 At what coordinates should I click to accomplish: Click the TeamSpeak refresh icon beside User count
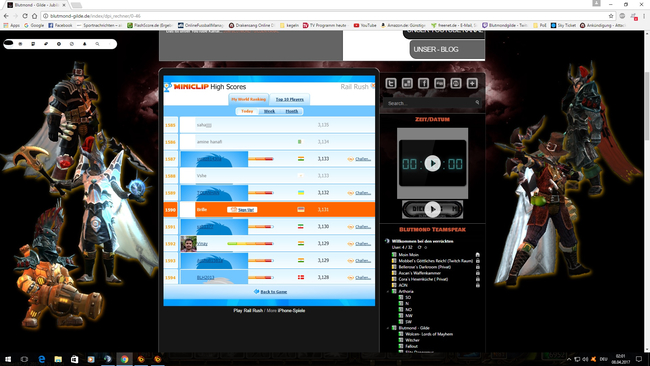[x=419, y=247]
